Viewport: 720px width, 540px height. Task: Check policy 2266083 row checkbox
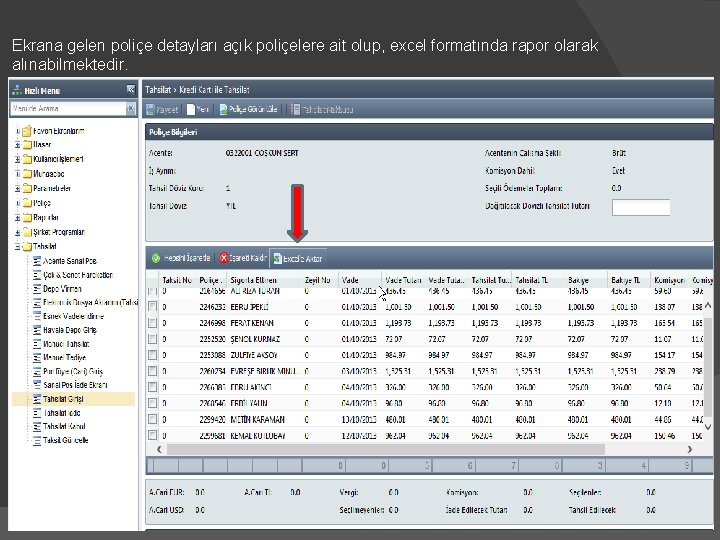coord(152,387)
